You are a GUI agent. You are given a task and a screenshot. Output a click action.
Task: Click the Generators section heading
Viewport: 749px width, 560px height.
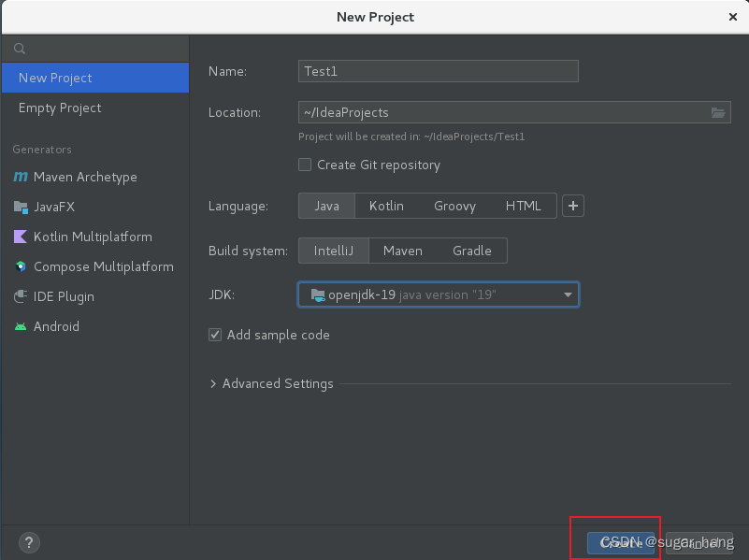(x=42, y=150)
